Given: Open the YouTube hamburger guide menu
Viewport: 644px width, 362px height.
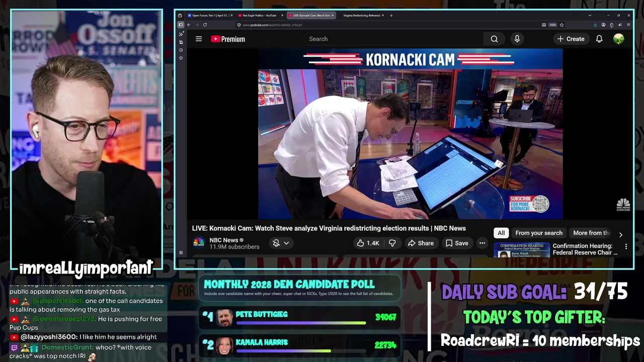Looking at the screenshot, I should click(x=199, y=39).
